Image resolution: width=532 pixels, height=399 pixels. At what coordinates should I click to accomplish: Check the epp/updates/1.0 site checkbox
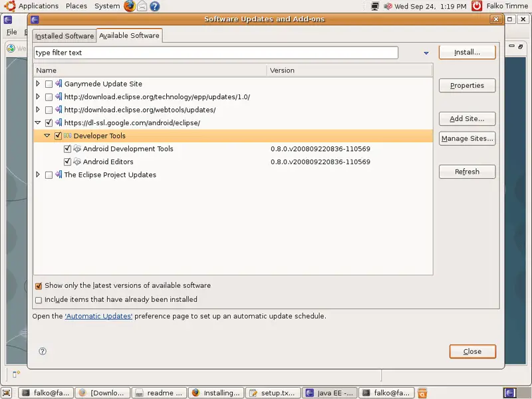point(49,97)
